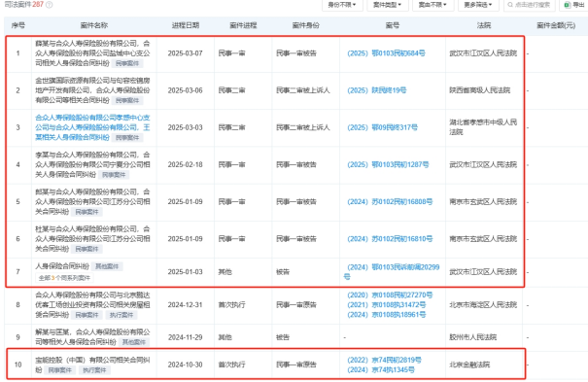Click the case title 宝能控股（中国）有限公司相关合同纠纷
Screen dimensions: 588x382
click(x=92, y=365)
